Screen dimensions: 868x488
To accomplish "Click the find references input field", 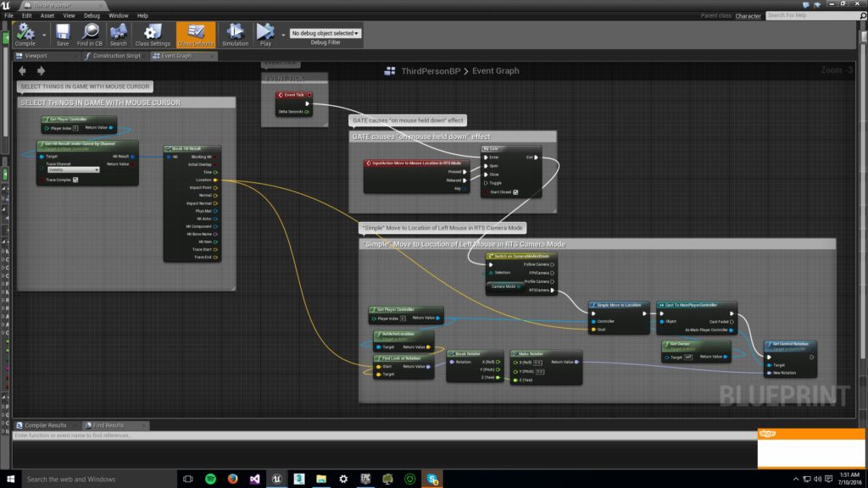I will click(x=384, y=436).
